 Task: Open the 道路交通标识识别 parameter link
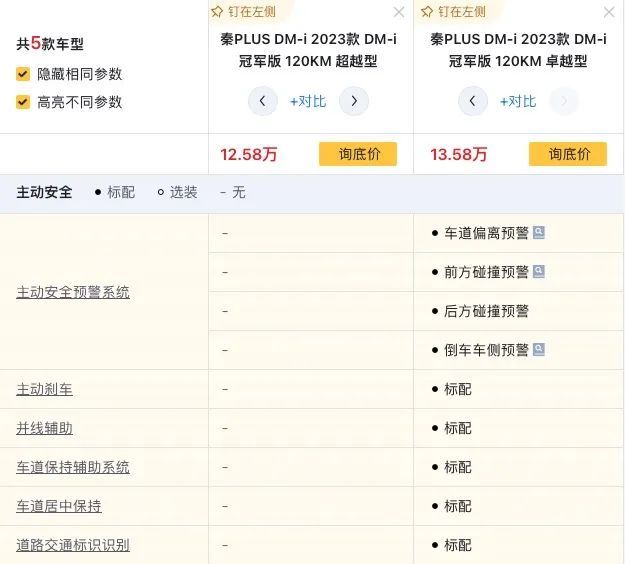(73, 545)
